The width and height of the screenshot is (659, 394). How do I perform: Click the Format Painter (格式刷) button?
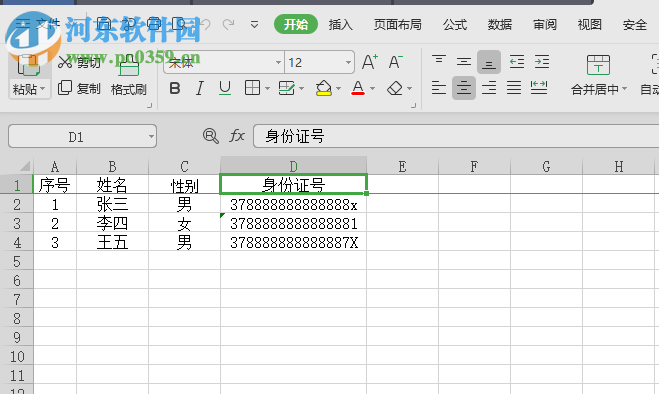[129, 76]
